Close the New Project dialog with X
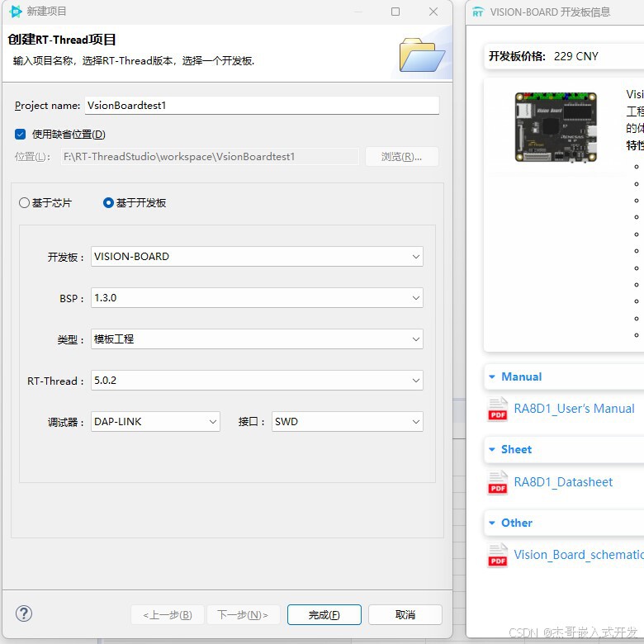The image size is (644, 644). [433, 12]
